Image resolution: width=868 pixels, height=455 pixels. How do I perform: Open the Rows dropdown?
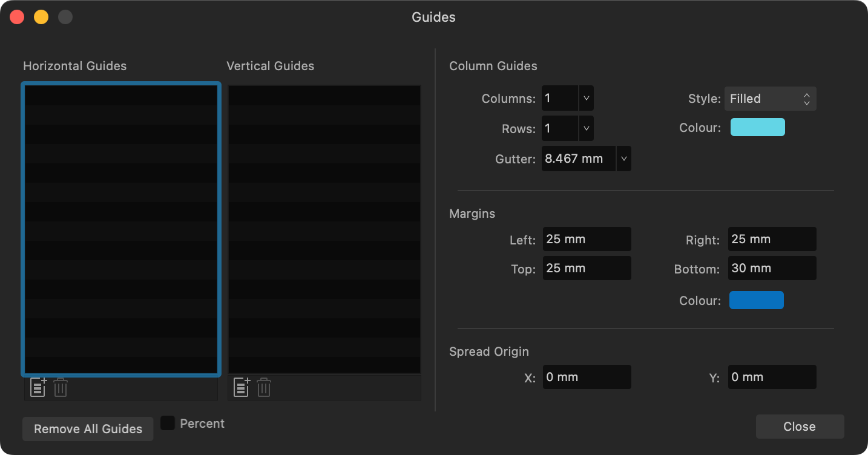[585, 128]
